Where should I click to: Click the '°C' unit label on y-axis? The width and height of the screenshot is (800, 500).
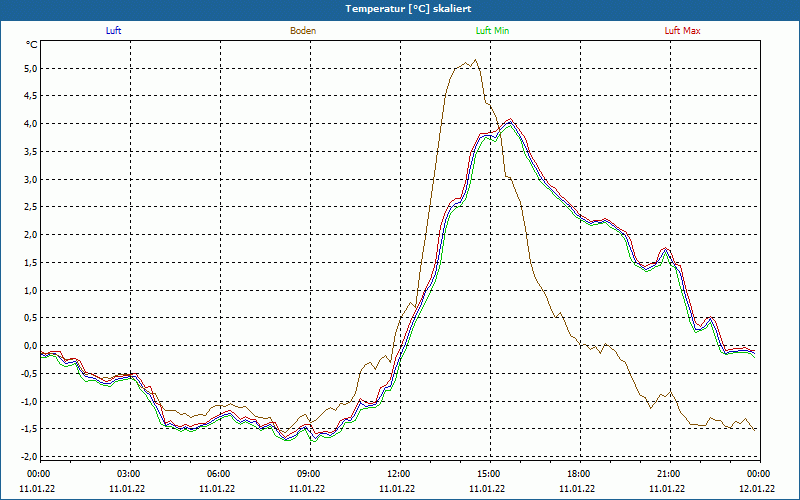pyautogui.click(x=32, y=45)
